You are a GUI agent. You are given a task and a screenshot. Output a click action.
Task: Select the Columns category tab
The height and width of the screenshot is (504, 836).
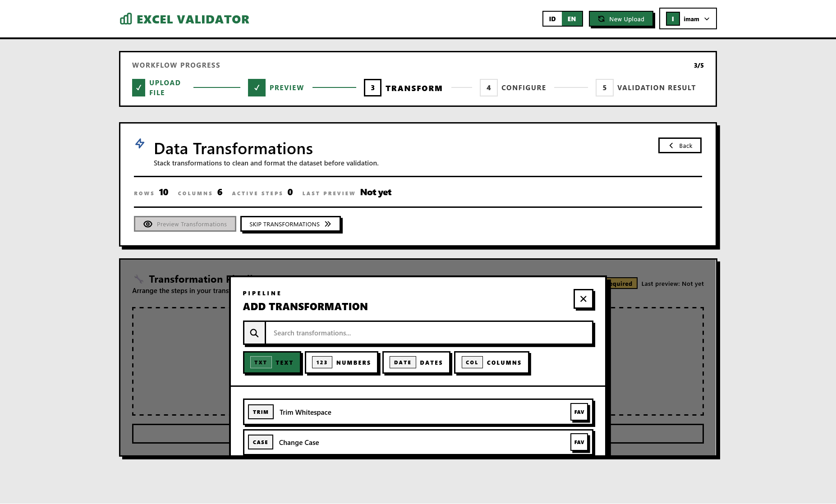coord(491,362)
